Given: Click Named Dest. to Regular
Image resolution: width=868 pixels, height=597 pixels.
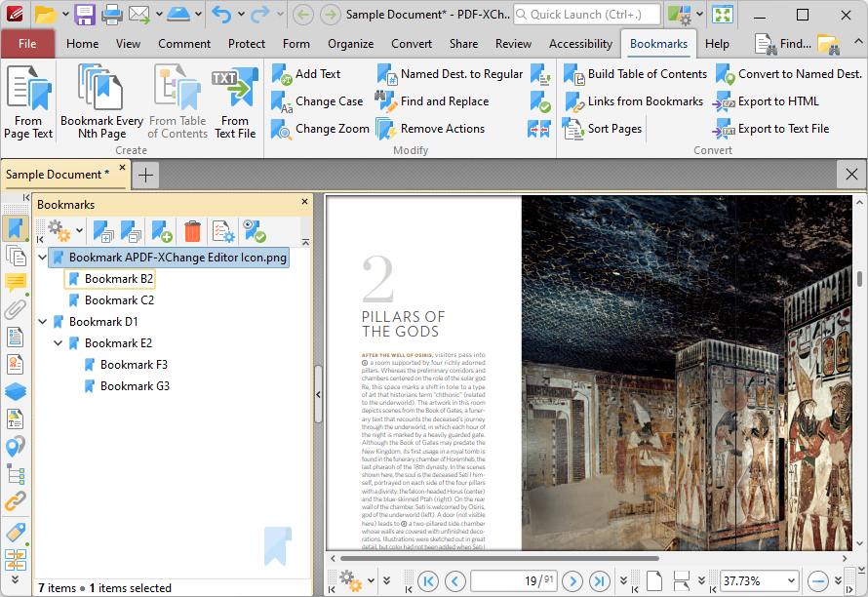Looking at the screenshot, I should pyautogui.click(x=450, y=74).
